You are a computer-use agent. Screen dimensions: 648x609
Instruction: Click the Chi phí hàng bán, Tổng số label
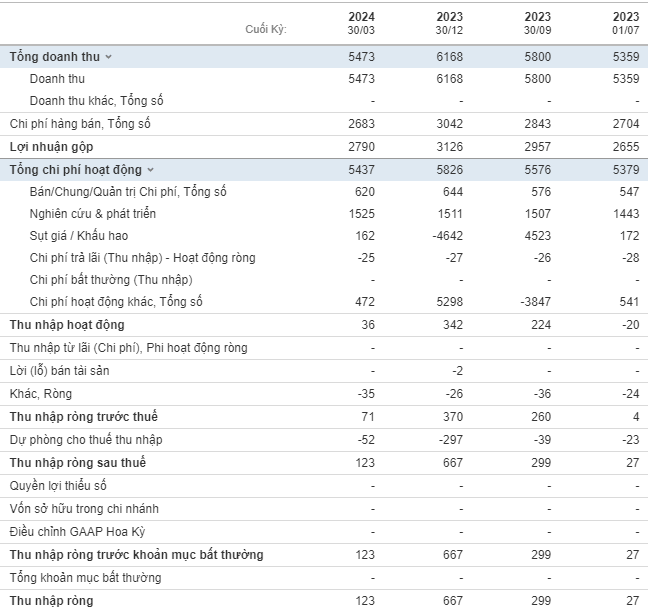pos(80,124)
